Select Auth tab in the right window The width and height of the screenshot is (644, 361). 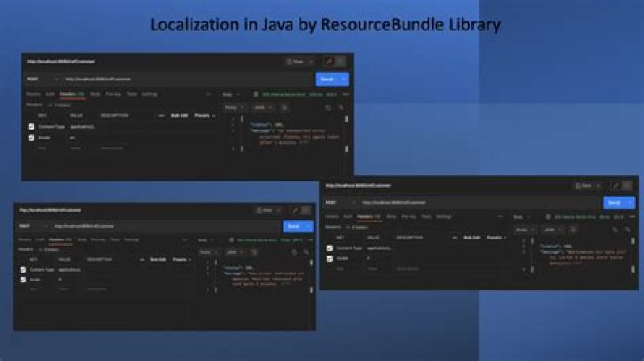click(348, 216)
